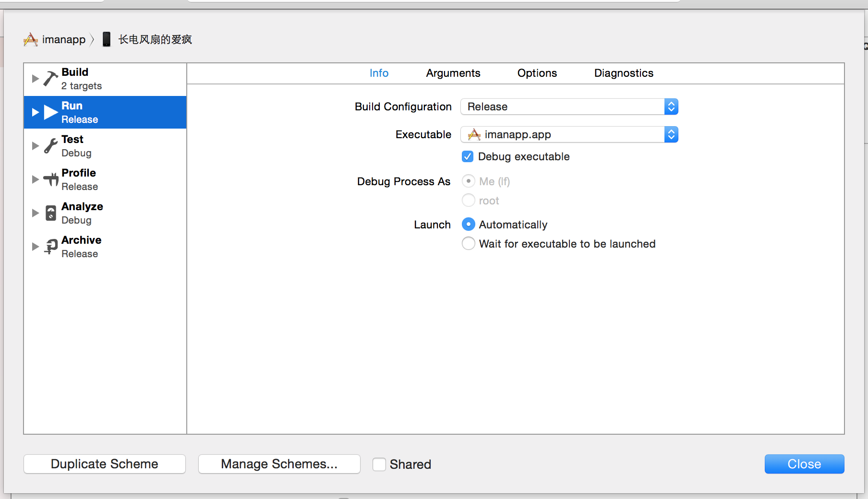Enable the Shared scheme checkbox

point(379,464)
